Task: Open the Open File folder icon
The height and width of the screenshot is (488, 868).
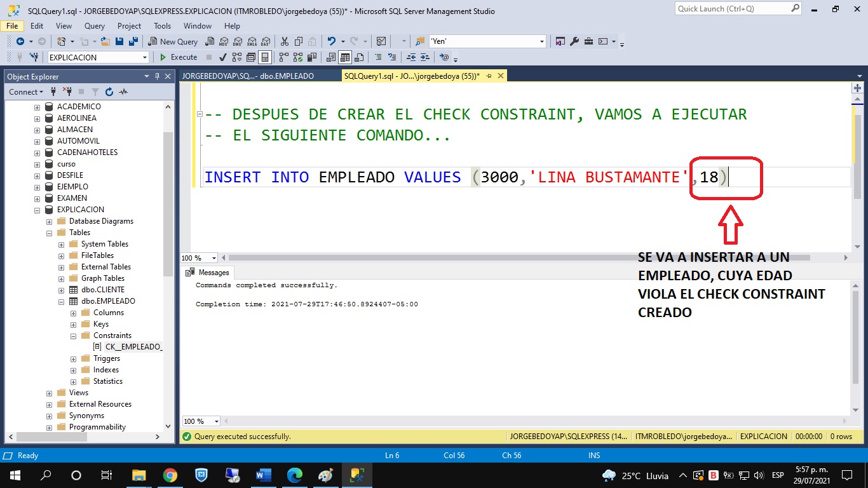Action: click(106, 41)
